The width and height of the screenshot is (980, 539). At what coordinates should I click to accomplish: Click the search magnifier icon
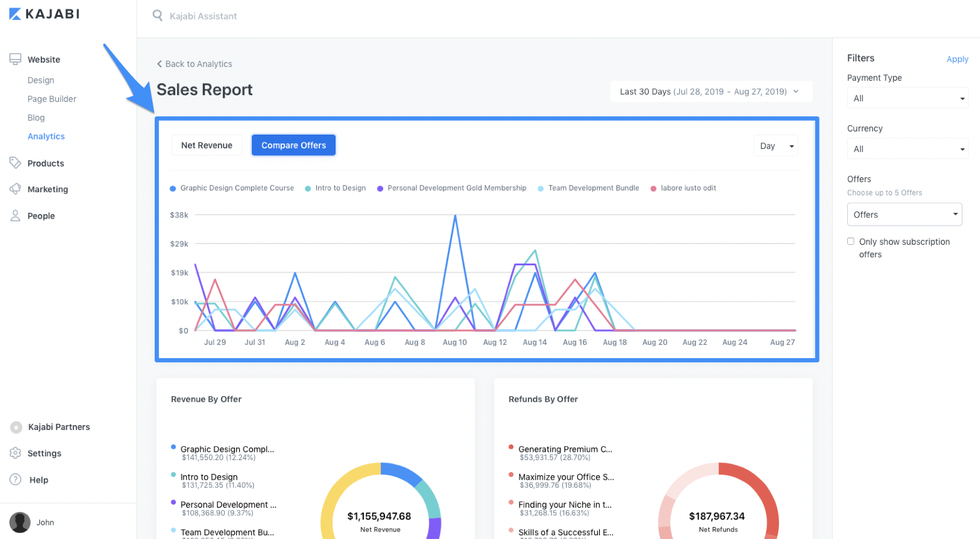158,16
